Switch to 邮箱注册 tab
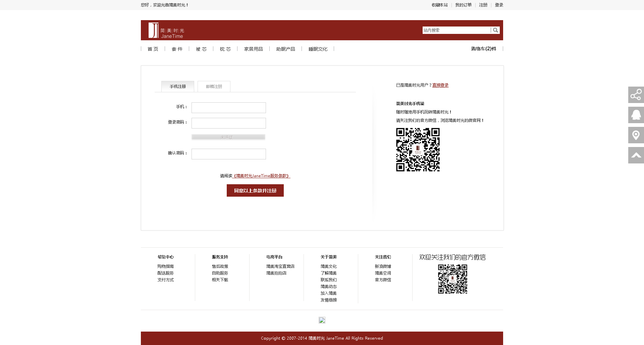Viewport: 644px width, 345px height. (214, 87)
